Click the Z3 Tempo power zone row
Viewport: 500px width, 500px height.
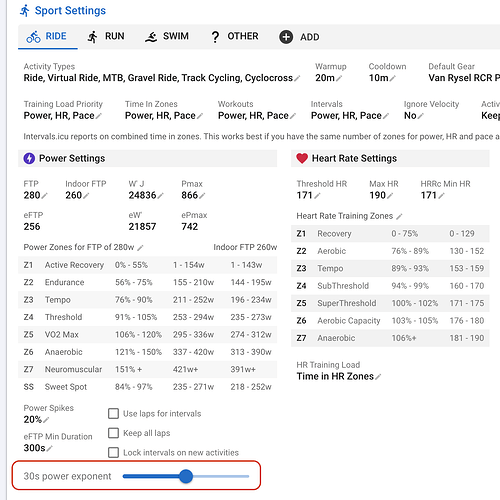click(x=148, y=300)
